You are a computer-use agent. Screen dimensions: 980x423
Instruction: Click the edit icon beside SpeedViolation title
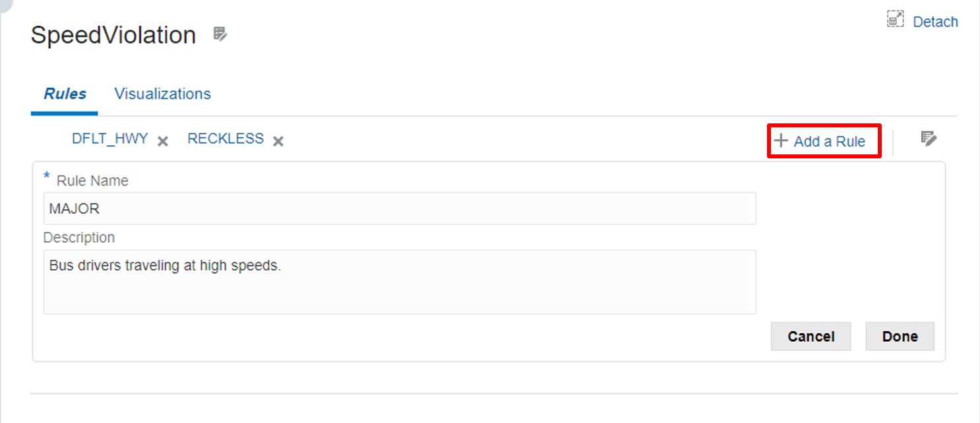(x=220, y=34)
